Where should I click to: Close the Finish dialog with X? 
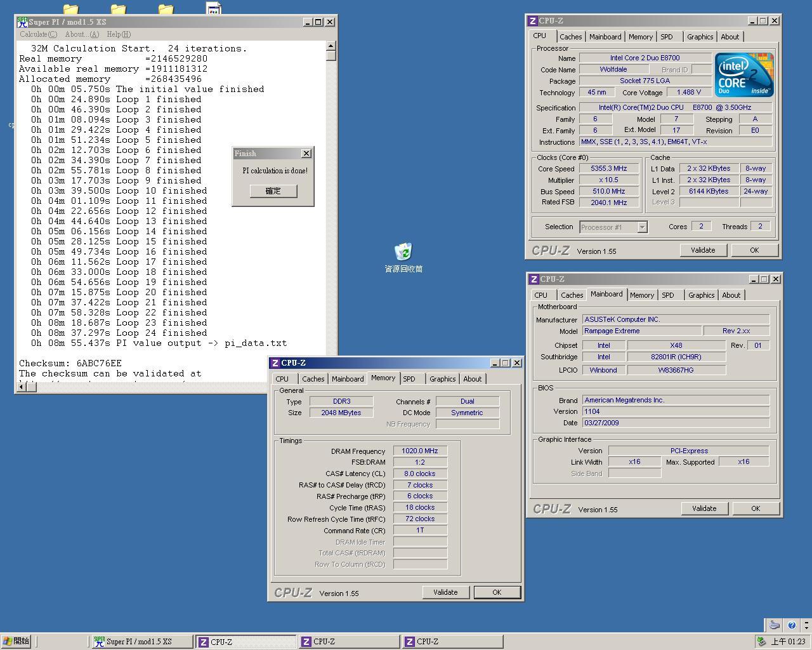pos(306,154)
